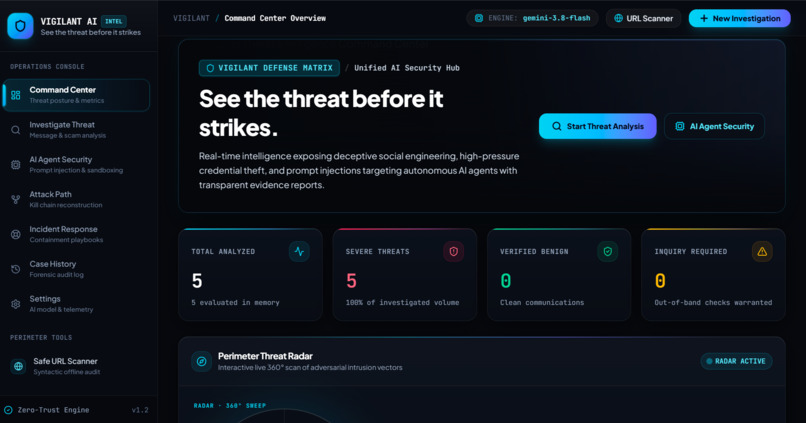Click the Verified Benign shield check icon

coord(608,251)
